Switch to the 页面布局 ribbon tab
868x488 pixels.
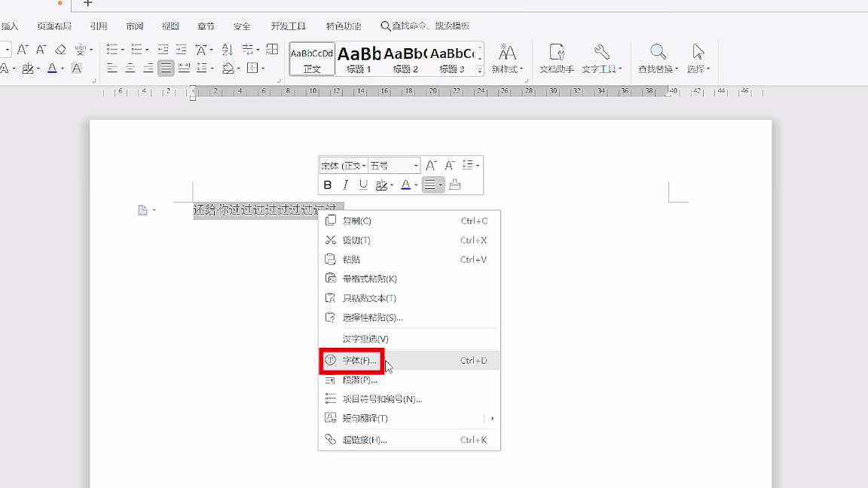point(54,26)
